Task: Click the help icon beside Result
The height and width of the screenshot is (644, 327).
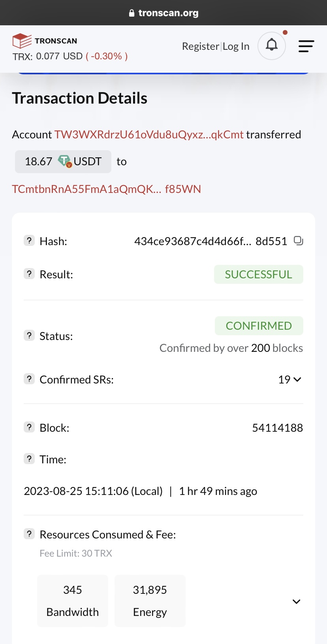Action: click(x=29, y=274)
